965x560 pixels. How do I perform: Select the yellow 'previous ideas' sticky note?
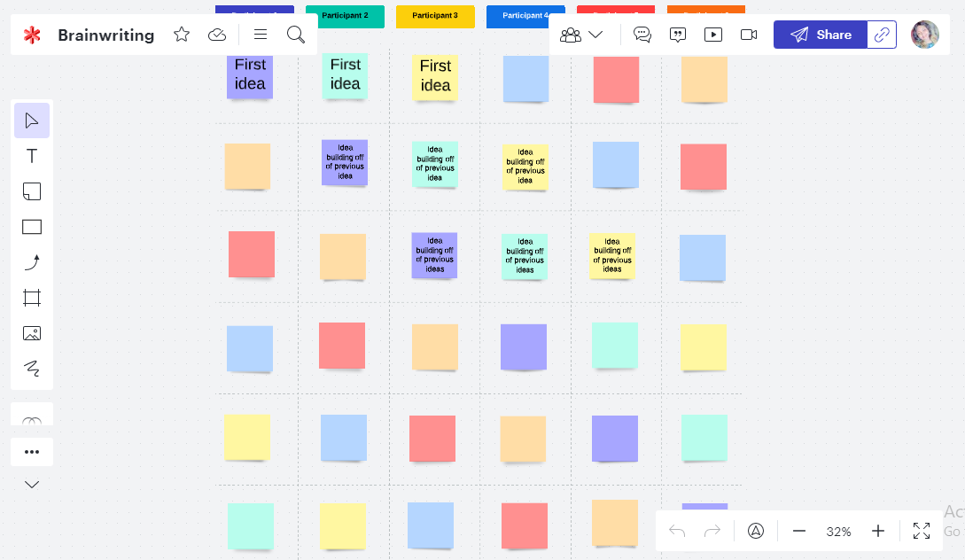pos(611,256)
